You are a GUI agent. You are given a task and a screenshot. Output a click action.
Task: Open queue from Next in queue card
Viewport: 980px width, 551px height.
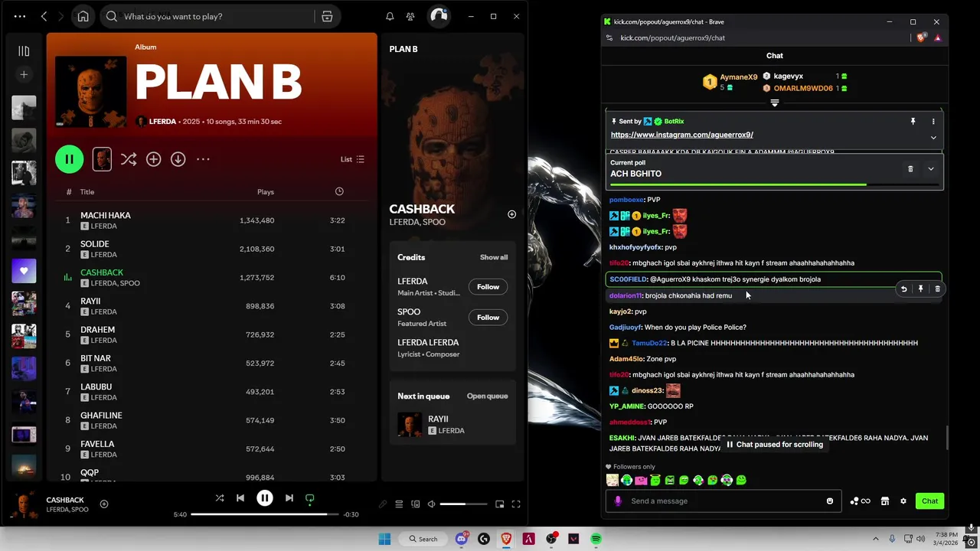487,396
